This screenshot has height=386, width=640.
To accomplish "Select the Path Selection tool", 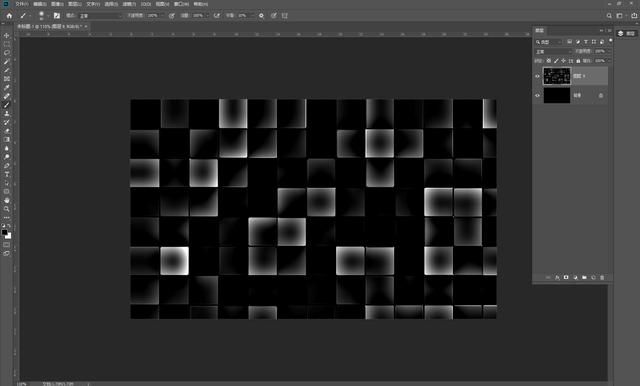I will (x=7, y=183).
